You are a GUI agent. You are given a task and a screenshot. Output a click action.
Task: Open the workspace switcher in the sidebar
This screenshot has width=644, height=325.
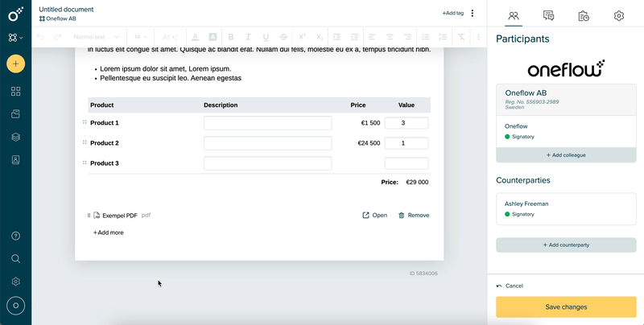[x=15, y=38]
